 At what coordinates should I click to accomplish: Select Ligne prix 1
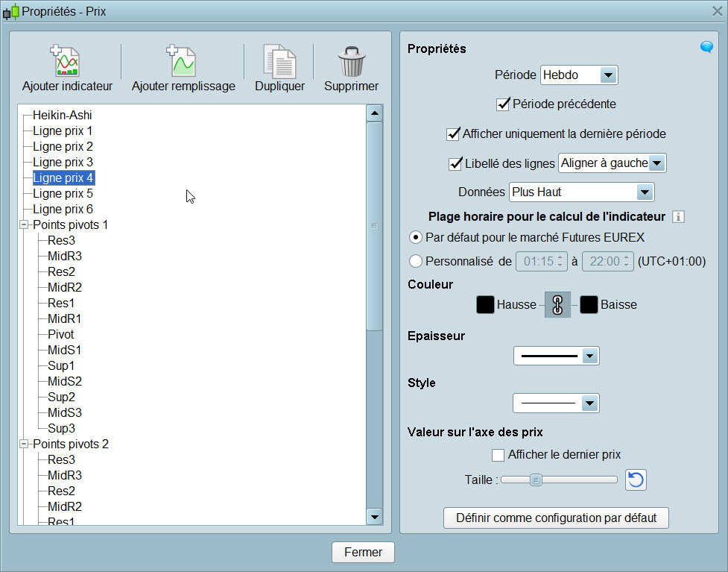[63, 131]
